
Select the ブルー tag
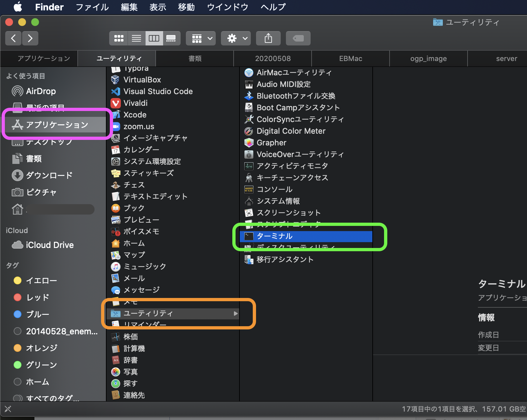pyautogui.click(x=54, y=314)
